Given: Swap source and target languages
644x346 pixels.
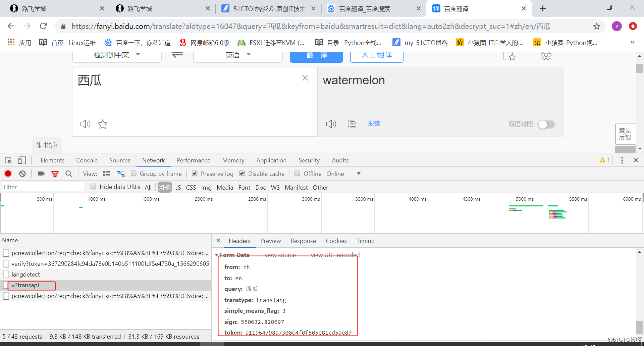Looking at the screenshot, I should point(177,55).
